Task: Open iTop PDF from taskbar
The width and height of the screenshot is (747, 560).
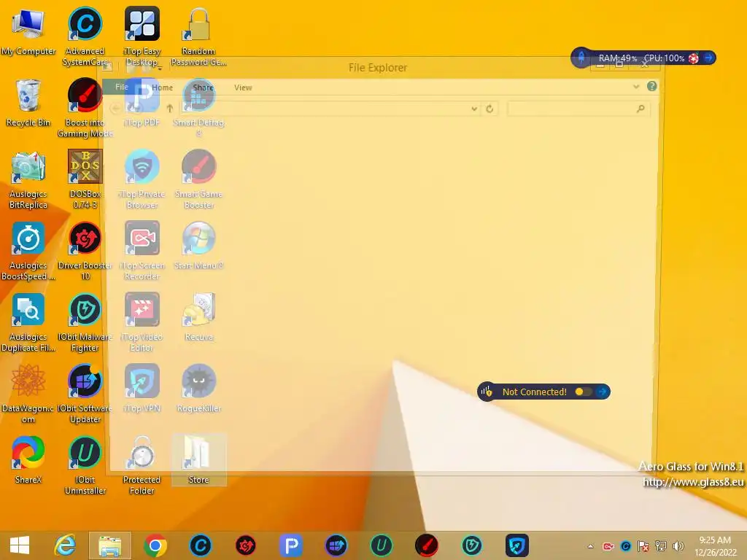Action: pyautogui.click(x=290, y=545)
